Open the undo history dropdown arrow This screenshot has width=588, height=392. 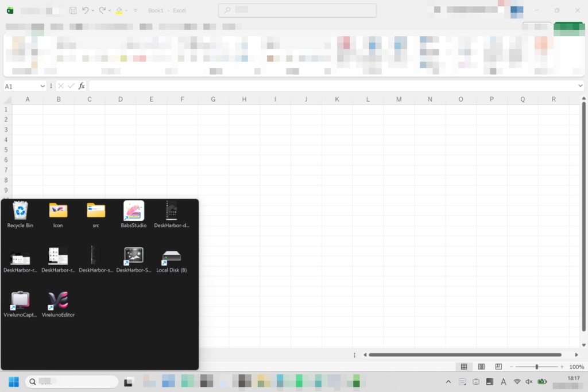[x=92, y=10]
